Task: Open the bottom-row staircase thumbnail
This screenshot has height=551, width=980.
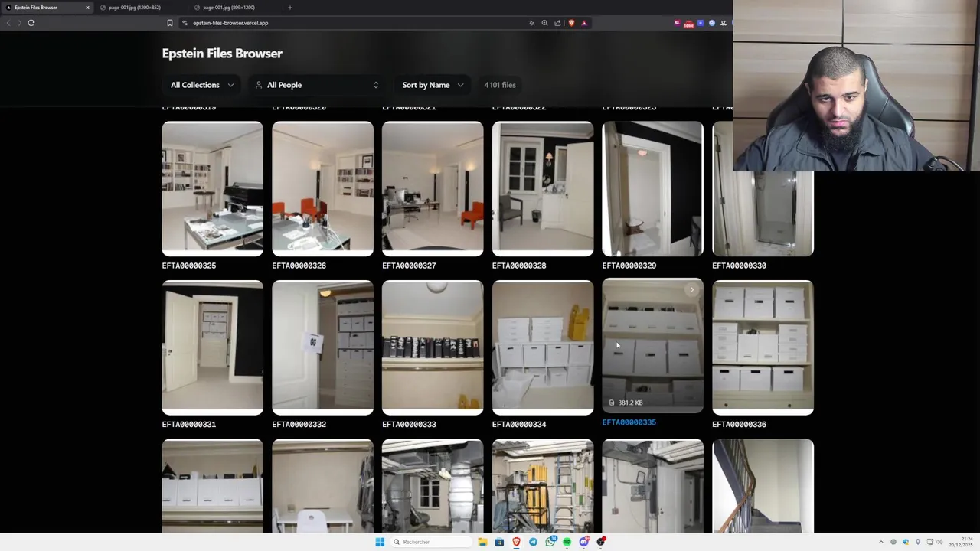Action: click(763, 486)
